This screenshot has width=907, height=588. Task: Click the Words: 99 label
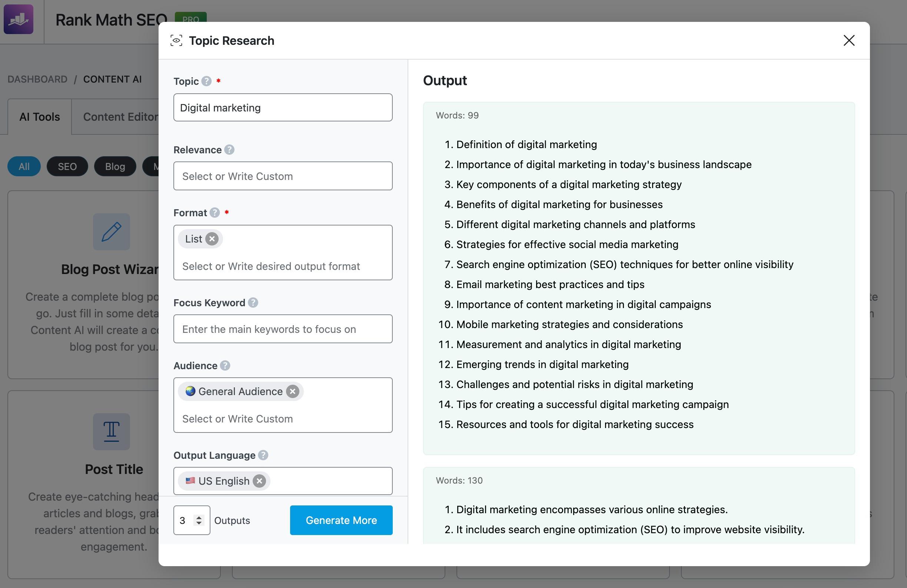pos(457,116)
